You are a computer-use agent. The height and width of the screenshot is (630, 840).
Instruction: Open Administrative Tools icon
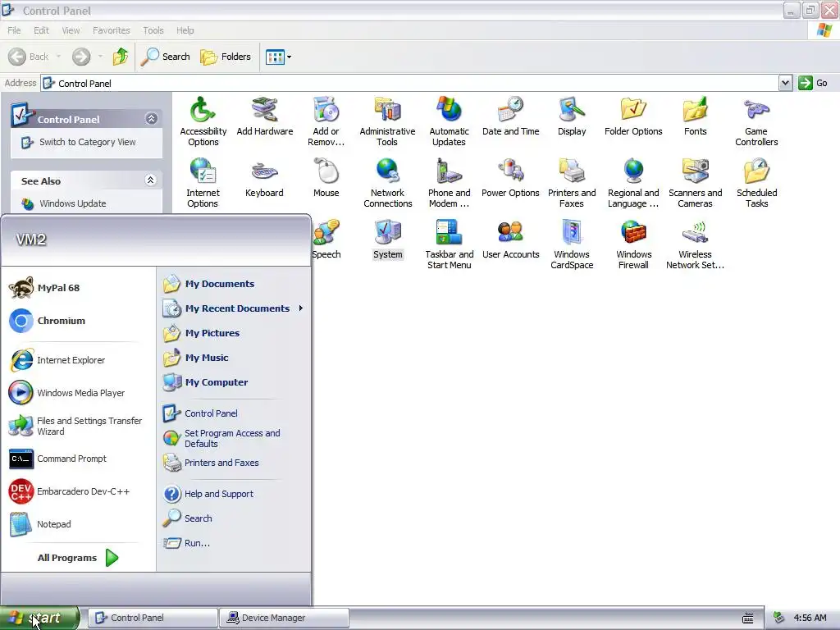click(x=387, y=121)
